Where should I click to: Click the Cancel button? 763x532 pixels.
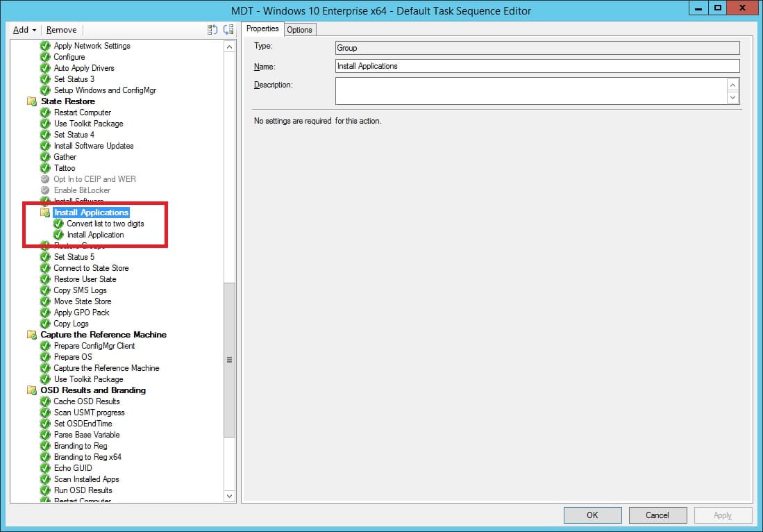point(657,515)
